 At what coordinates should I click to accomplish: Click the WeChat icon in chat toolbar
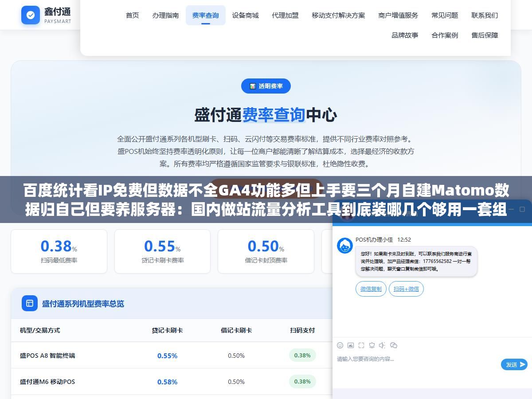tap(393, 345)
